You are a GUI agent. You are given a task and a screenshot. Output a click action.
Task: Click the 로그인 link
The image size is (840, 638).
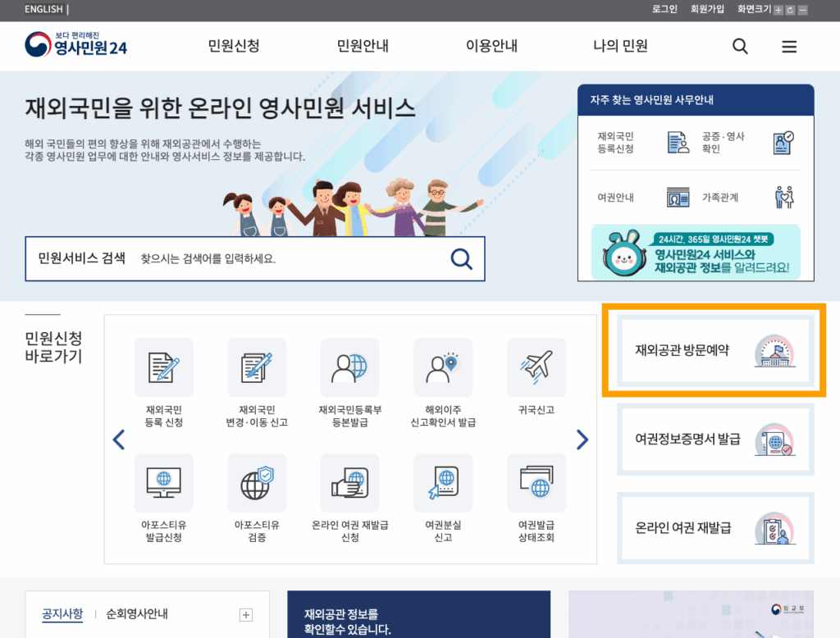point(664,9)
